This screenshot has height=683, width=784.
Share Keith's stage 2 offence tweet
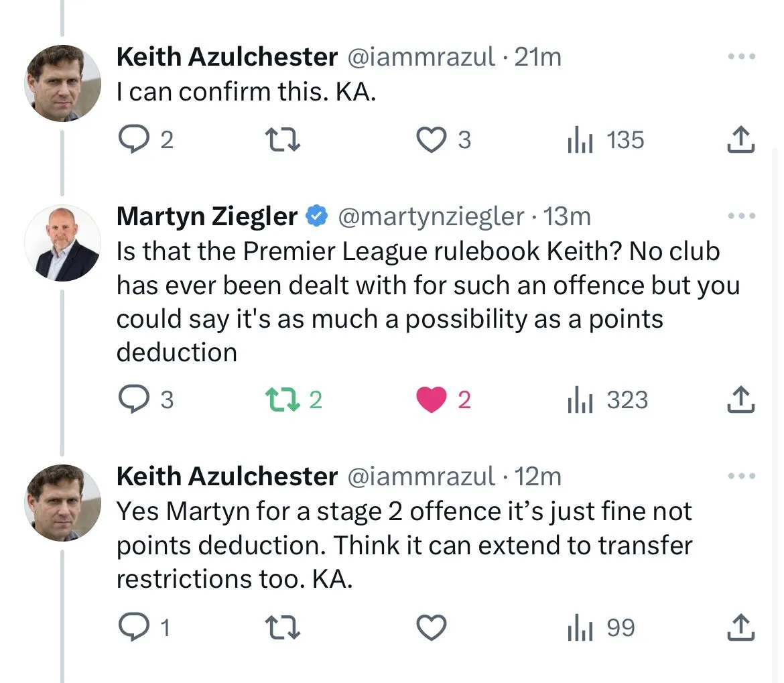(741, 627)
